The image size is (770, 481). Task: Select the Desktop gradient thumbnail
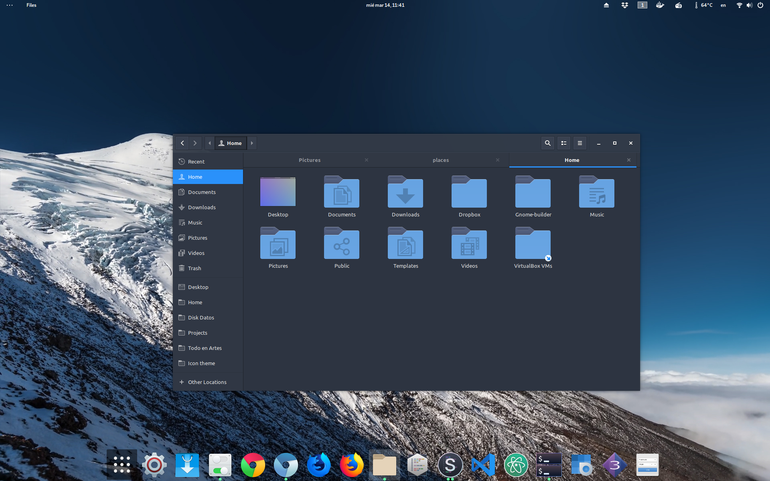pyautogui.click(x=278, y=192)
